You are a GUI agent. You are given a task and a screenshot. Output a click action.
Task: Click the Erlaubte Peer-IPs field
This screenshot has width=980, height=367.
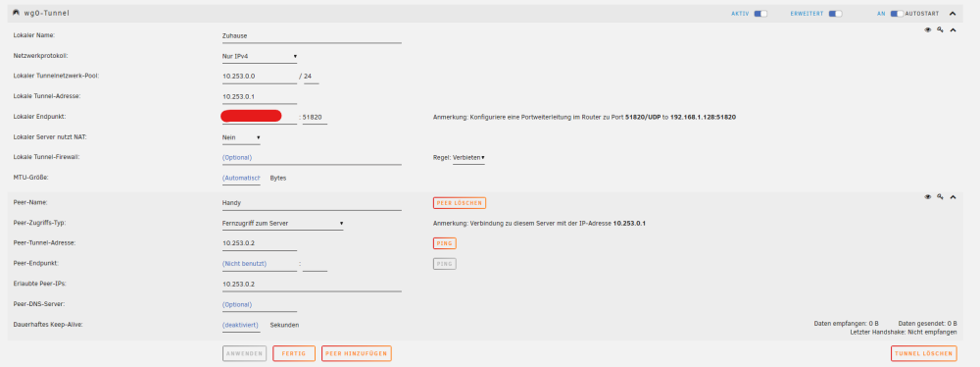312,285
